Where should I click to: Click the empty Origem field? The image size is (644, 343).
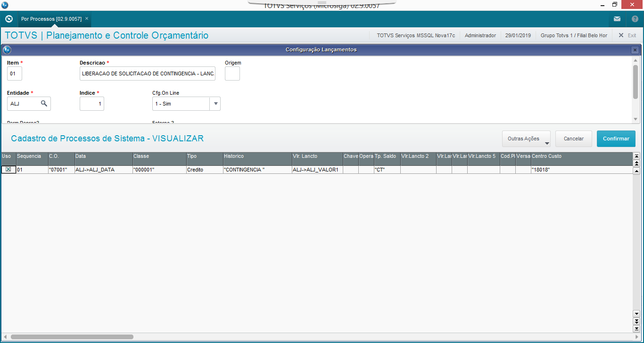click(x=232, y=73)
